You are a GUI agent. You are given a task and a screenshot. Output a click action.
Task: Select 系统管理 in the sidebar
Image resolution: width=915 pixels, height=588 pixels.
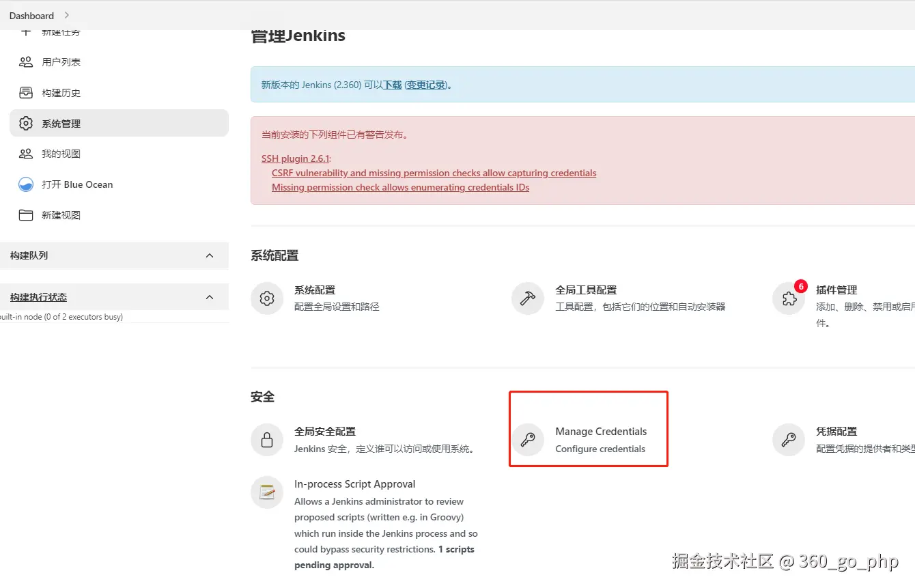[x=119, y=124]
